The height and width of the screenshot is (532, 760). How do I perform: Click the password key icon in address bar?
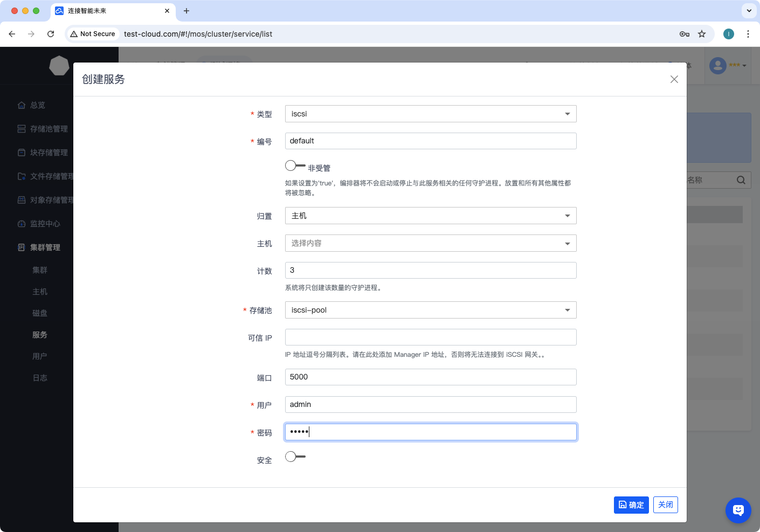coord(684,34)
